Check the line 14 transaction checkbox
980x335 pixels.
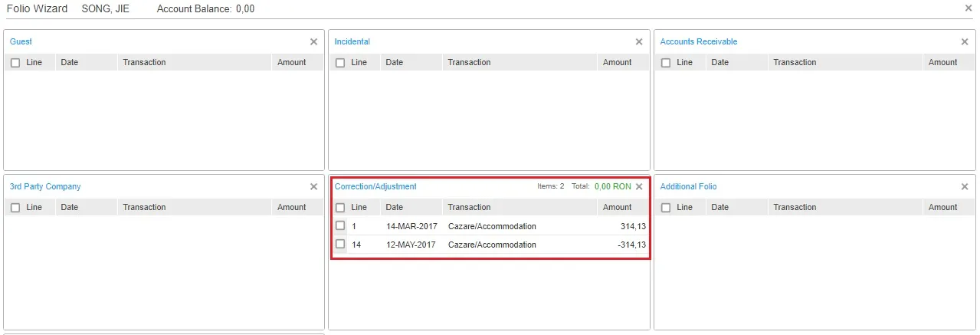pos(340,245)
